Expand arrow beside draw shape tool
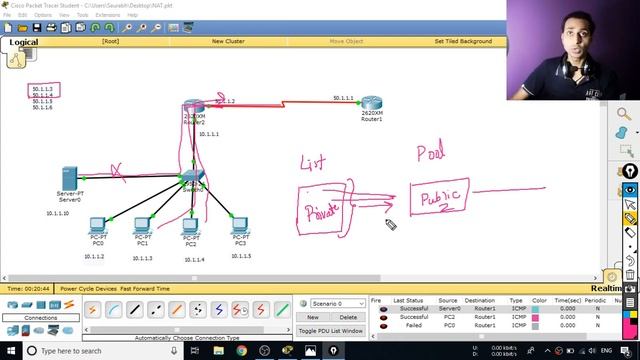The height and width of the screenshot is (360, 640). tap(637, 133)
